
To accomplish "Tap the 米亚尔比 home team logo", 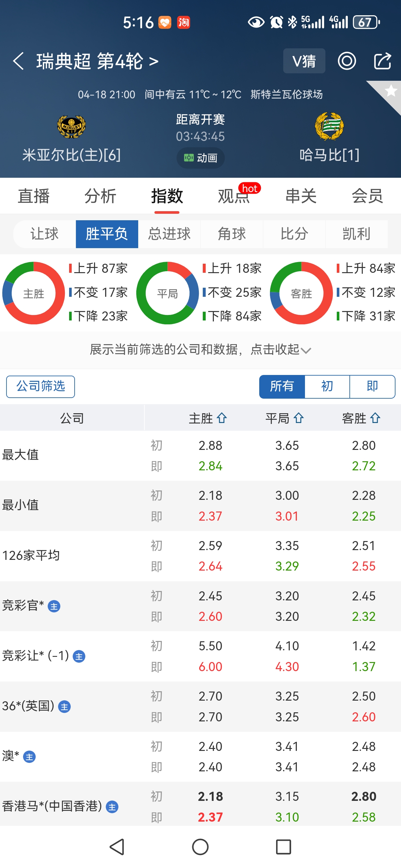I will 71,127.
